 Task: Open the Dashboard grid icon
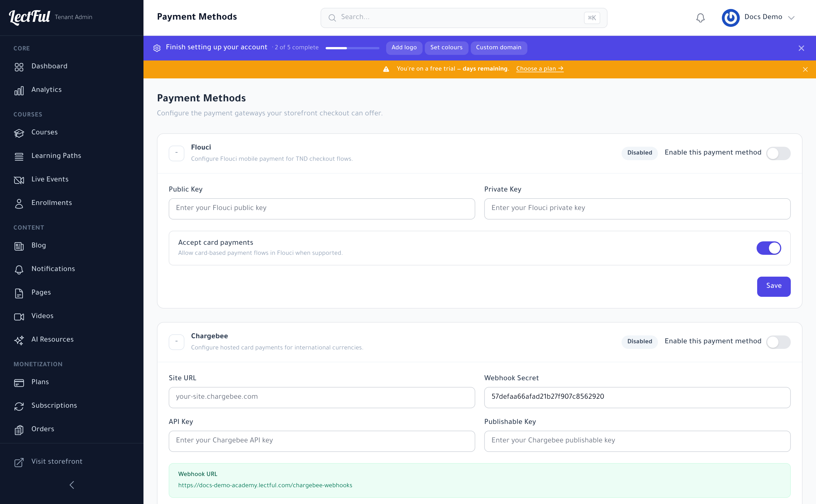tap(19, 67)
